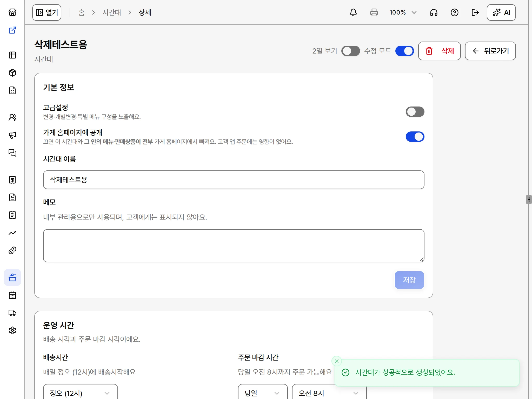The height and width of the screenshot is (399, 532).
Task: Enable the 고급설정 toggle
Action: coord(415,112)
